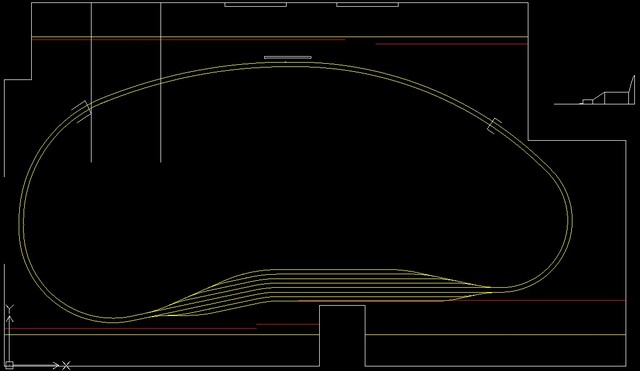Select the short red line beside bottom notch

[287, 324]
